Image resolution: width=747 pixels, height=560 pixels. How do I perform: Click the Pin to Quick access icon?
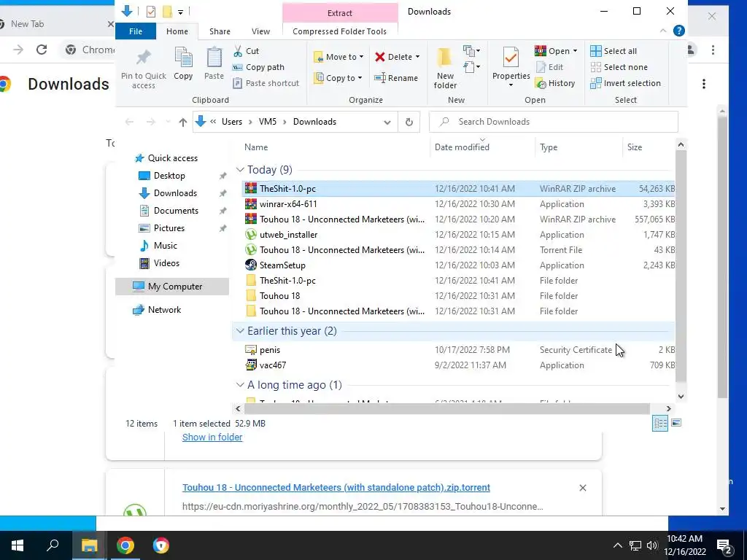[144, 58]
